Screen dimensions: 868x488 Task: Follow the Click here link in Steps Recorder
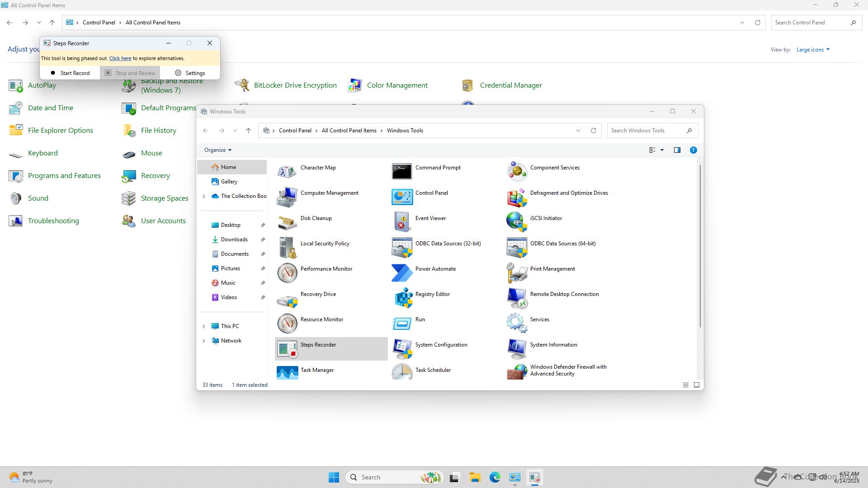point(120,58)
